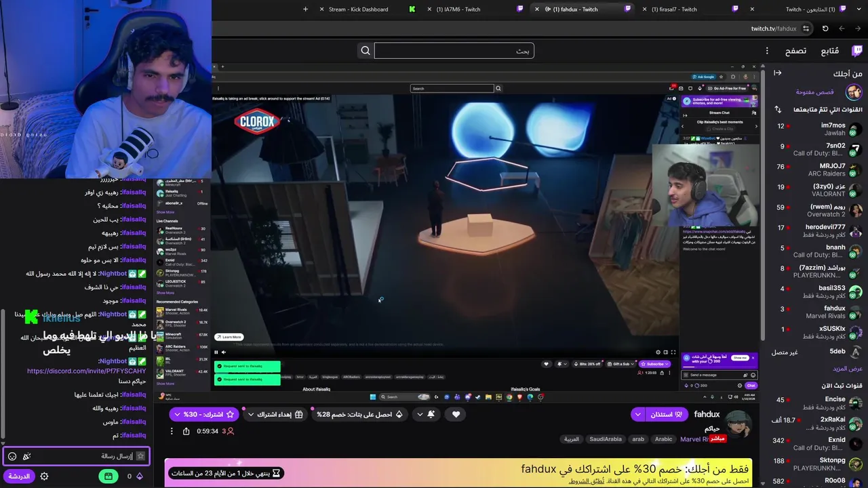Expand the إهداء اشتراك gift dropdown
The width and height of the screenshot is (868, 488).
[251, 414]
